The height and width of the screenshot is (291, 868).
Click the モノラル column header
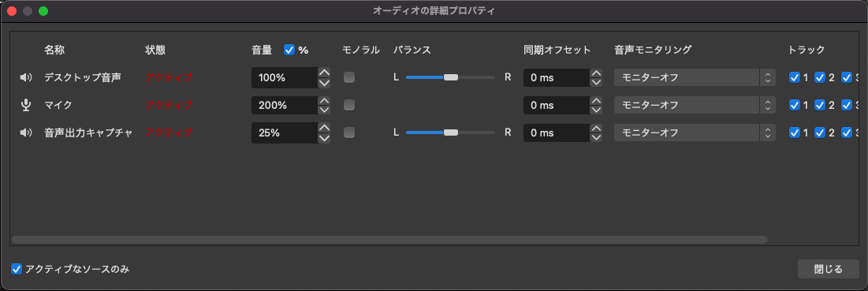(361, 50)
